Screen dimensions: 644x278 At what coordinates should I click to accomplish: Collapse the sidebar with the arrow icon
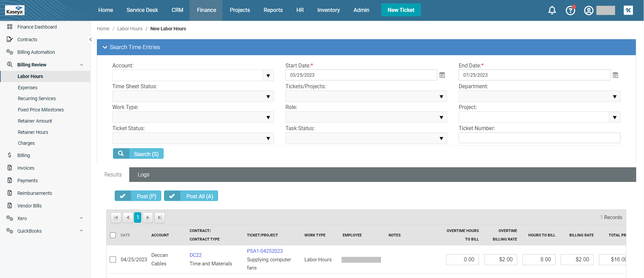90,40
